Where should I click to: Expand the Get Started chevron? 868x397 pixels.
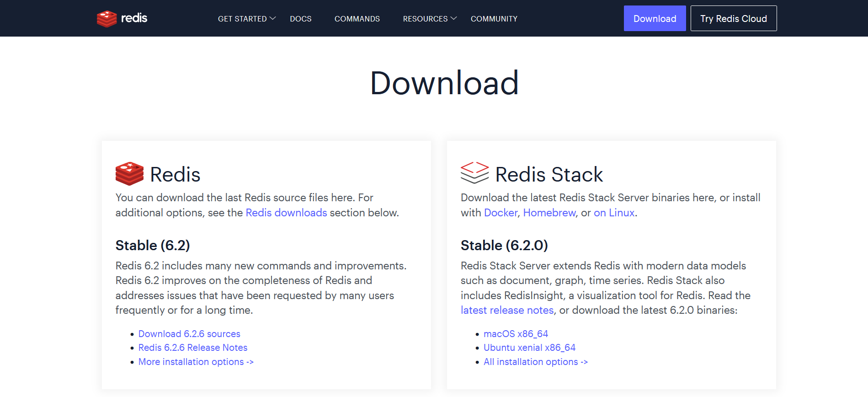coord(273,18)
